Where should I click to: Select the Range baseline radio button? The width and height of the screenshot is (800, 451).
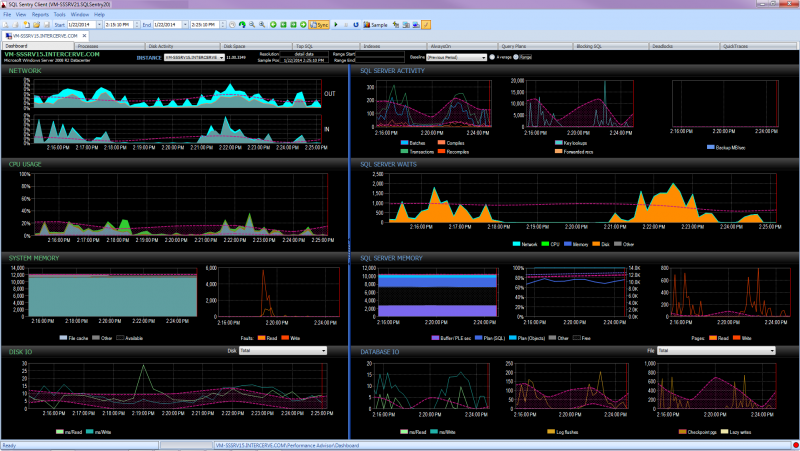pos(517,57)
